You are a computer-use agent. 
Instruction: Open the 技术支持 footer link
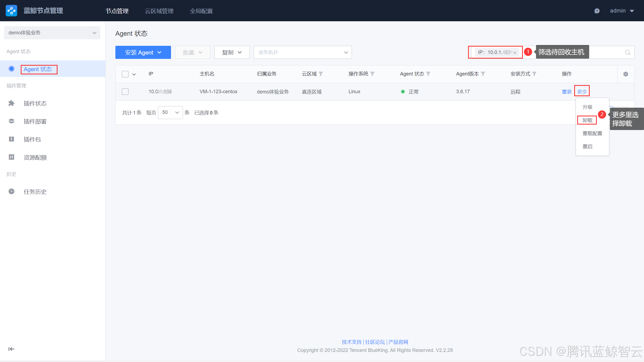click(351, 342)
